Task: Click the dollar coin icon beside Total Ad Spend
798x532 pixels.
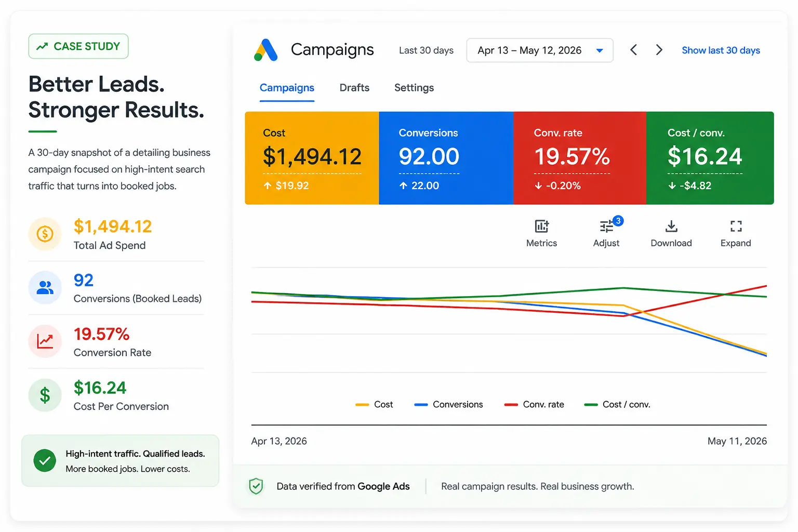Action: click(45, 234)
